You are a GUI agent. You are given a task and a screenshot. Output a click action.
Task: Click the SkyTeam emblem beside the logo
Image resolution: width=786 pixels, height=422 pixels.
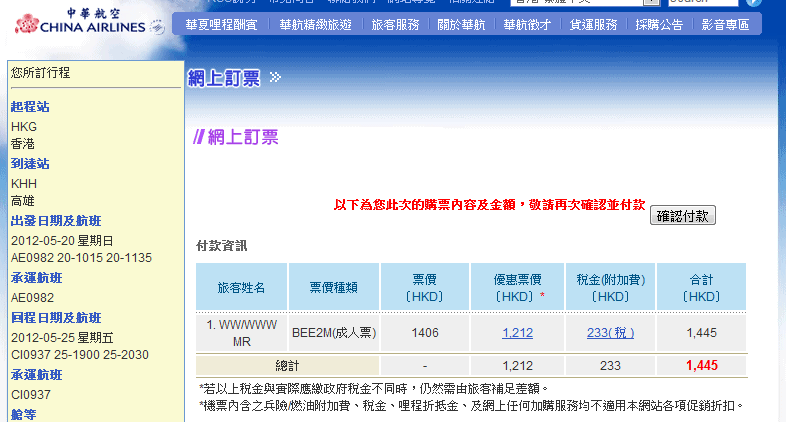tap(157, 27)
